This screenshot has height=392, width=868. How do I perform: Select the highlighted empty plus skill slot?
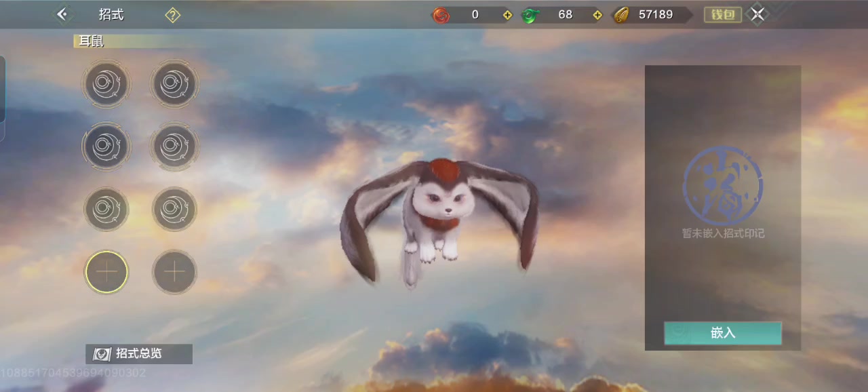pyautogui.click(x=106, y=272)
